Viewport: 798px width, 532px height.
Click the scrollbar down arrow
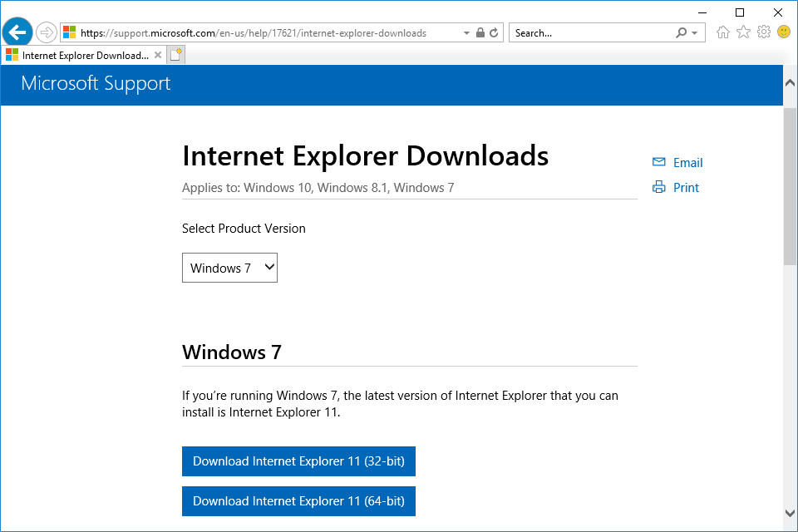click(x=790, y=513)
